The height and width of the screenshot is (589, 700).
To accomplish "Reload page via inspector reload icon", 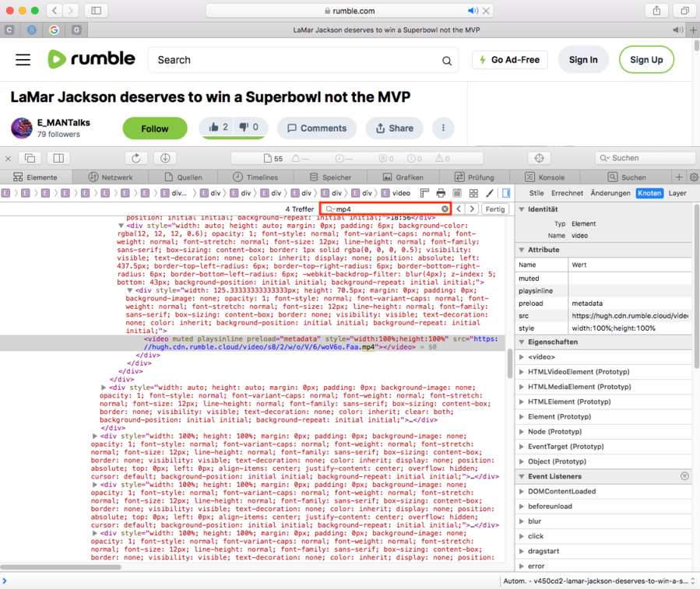I will point(135,158).
